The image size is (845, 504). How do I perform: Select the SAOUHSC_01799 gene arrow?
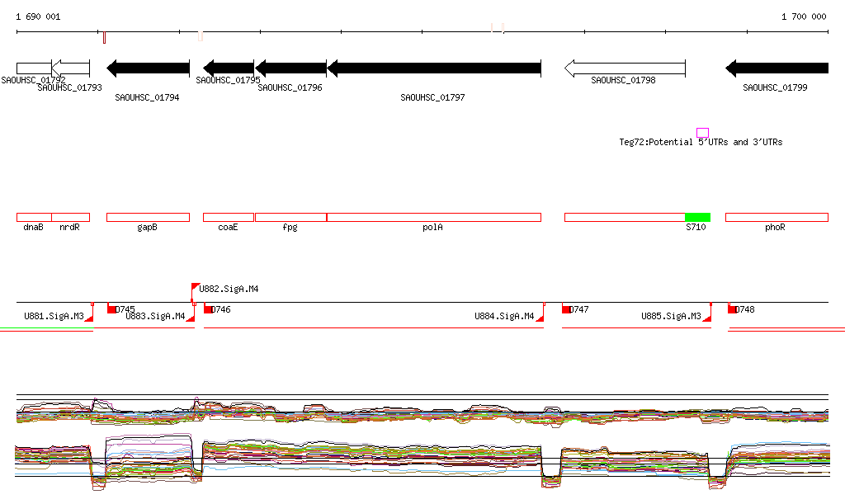tap(777, 68)
